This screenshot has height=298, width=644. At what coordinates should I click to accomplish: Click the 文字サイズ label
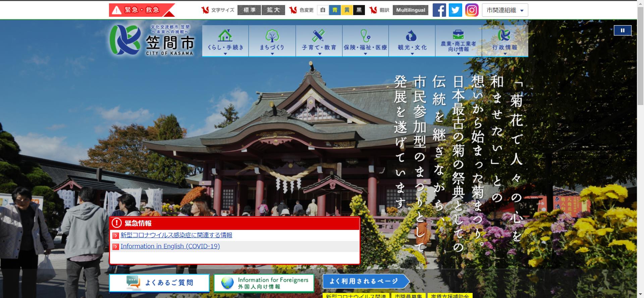223,10
